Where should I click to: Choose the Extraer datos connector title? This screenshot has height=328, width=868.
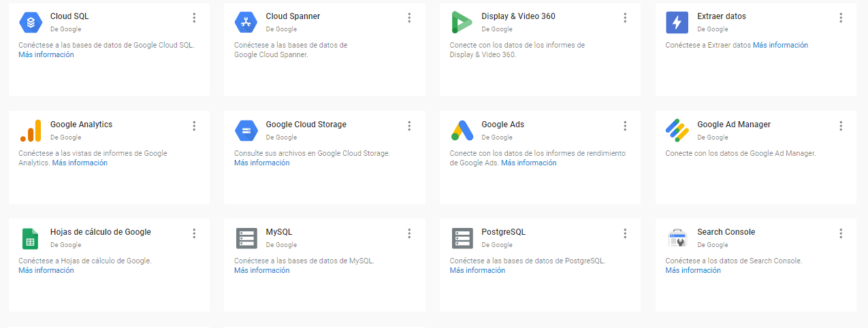[722, 16]
